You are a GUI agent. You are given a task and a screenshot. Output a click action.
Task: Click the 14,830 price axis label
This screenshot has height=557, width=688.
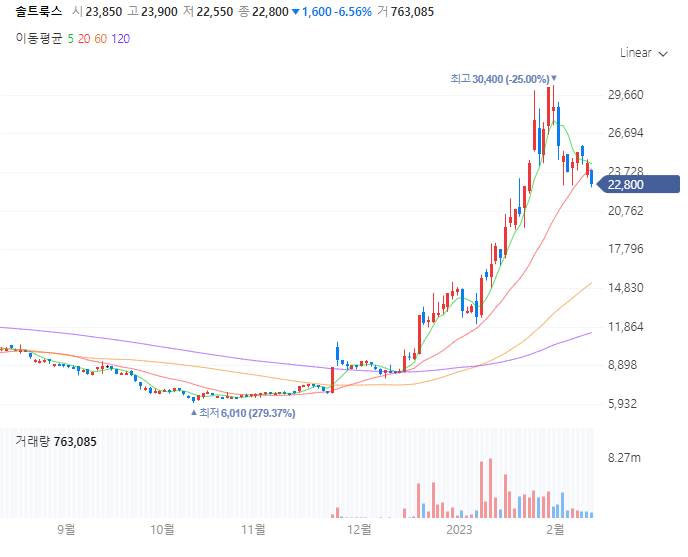coord(626,288)
